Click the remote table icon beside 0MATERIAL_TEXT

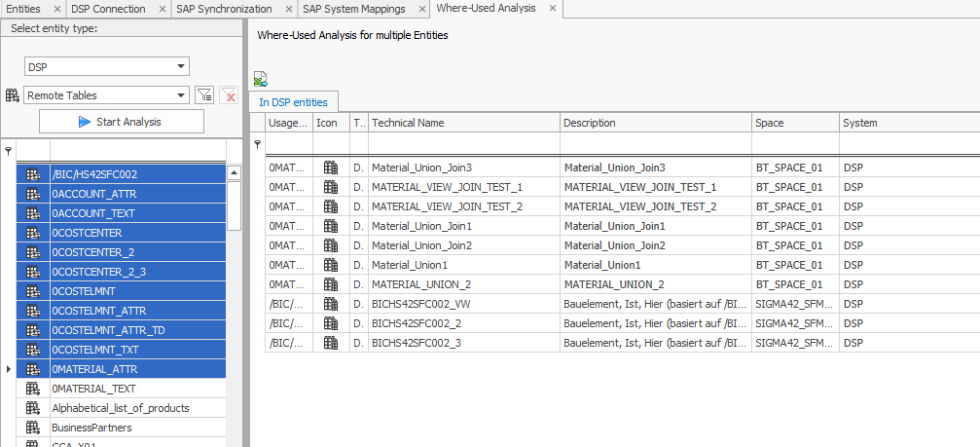coord(33,389)
